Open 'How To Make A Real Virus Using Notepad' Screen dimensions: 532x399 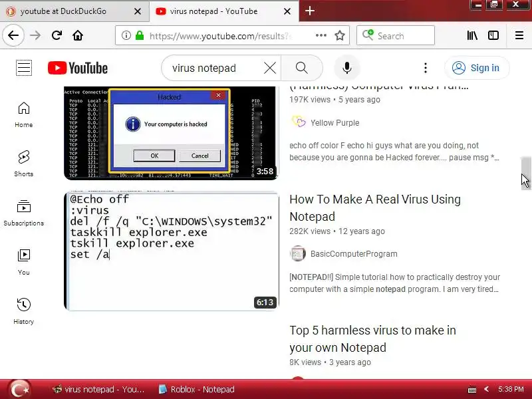[x=375, y=207]
